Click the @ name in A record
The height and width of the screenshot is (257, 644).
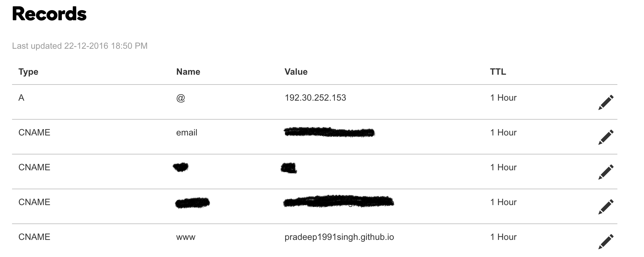[x=181, y=98]
